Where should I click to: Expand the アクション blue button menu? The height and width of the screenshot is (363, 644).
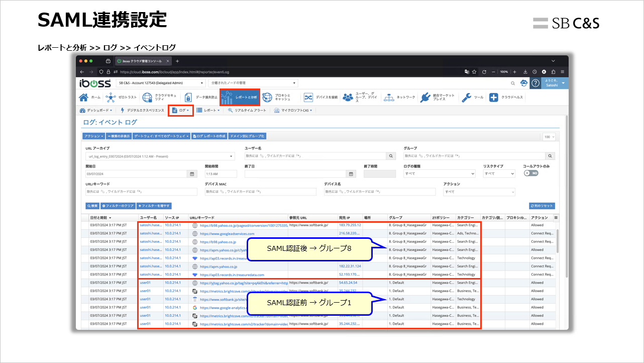[93, 136]
